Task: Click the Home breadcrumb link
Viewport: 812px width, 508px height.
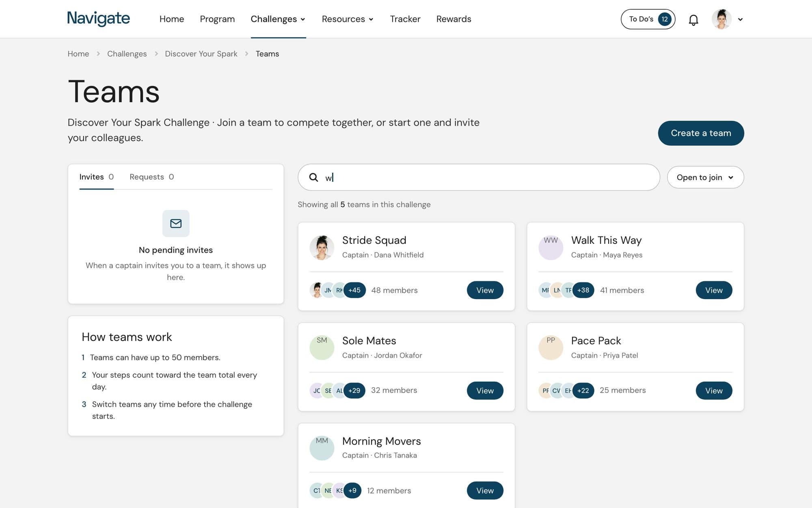Action: [x=78, y=54]
